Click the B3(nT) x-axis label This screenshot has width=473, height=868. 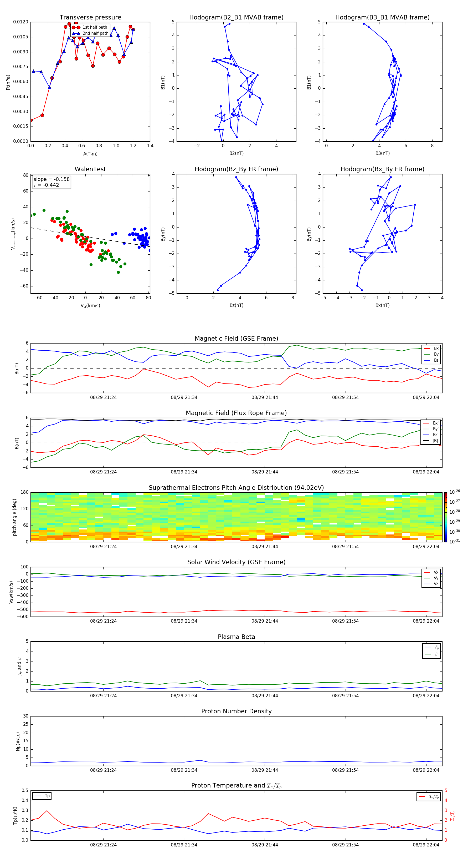point(382,153)
